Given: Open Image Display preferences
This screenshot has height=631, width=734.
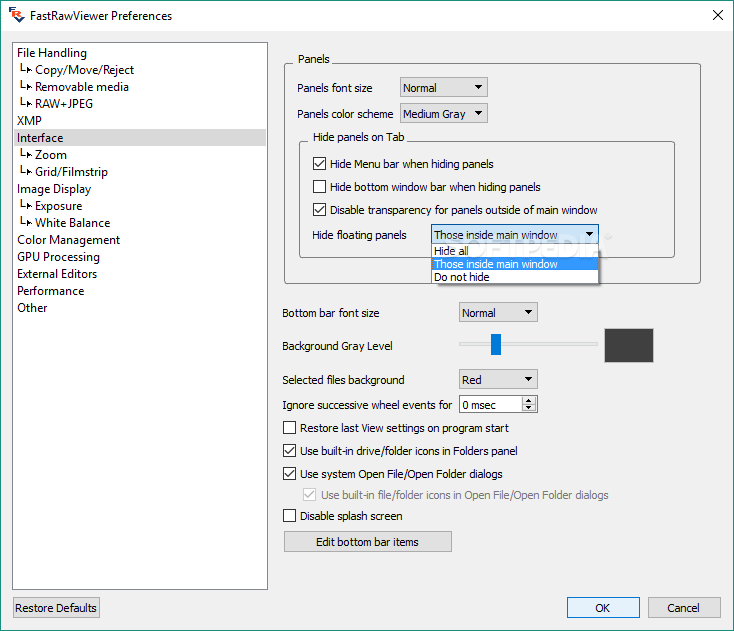Looking at the screenshot, I should click(x=140, y=189).
